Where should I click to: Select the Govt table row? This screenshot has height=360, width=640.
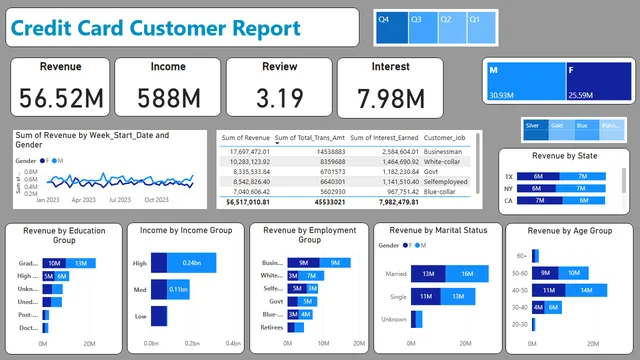click(x=345, y=172)
